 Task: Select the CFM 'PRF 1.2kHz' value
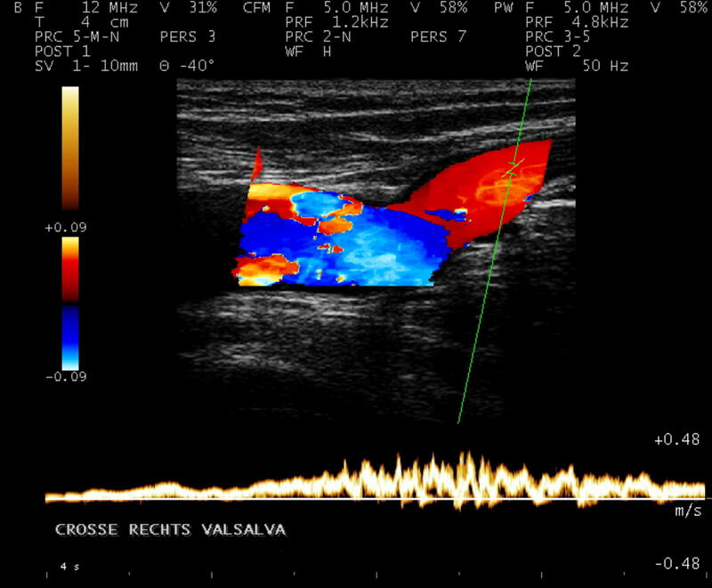(x=337, y=22)
